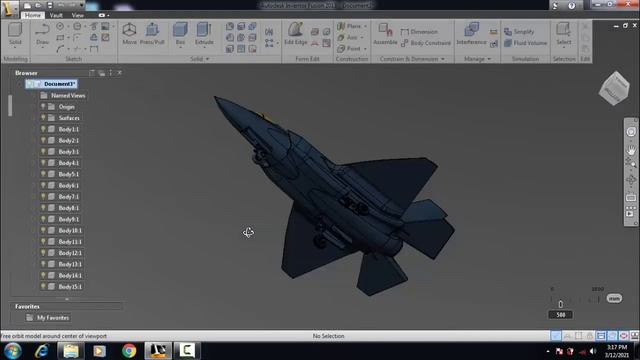Open the Edit Edge tool

tap(296, 34)
